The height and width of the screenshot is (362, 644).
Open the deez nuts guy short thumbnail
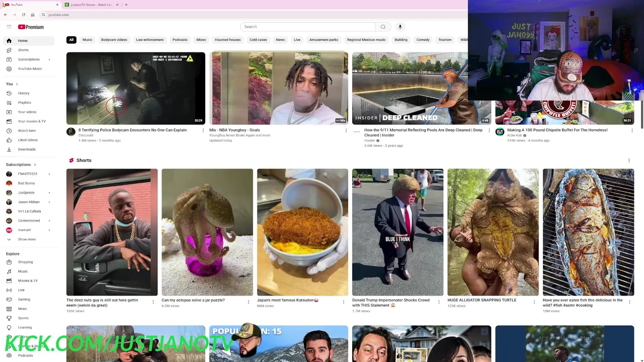112,232
